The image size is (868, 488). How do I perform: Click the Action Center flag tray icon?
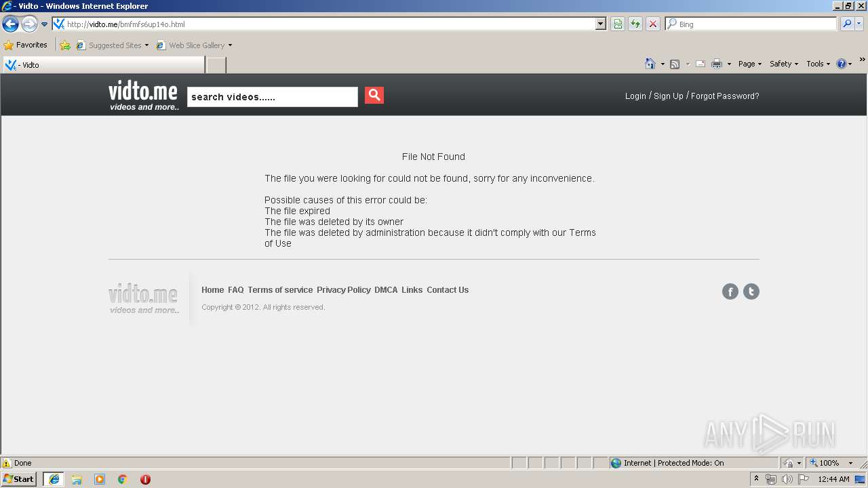pos(804,479)
